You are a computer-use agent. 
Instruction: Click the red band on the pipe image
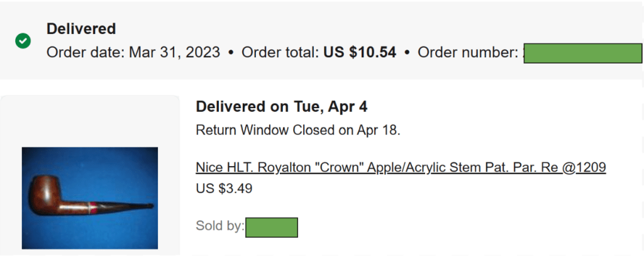click(x=94, y=204)
